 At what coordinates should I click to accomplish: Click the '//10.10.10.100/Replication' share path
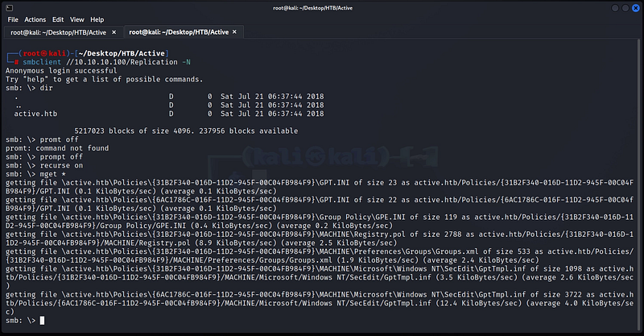[122, 62]
